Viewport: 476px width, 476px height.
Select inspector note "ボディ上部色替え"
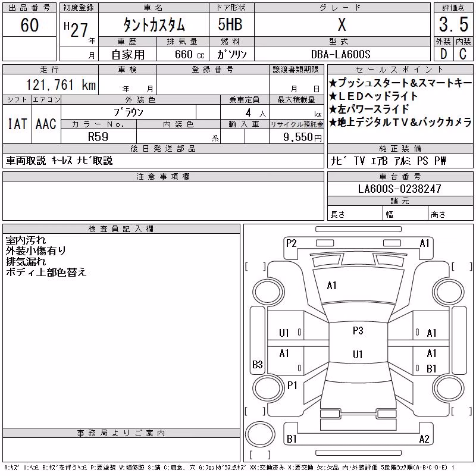click(x=46, y=272)
